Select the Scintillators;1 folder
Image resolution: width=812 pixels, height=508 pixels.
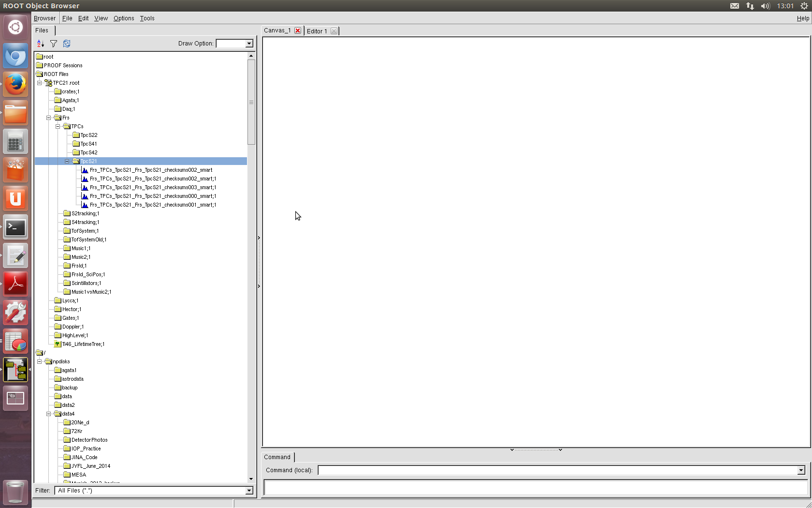click(86, 283)
